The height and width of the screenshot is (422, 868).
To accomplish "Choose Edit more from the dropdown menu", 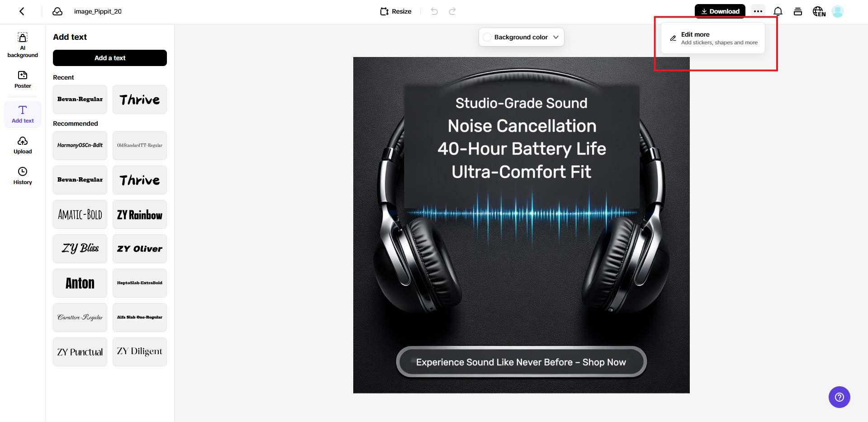I will [x=713, y=38].
